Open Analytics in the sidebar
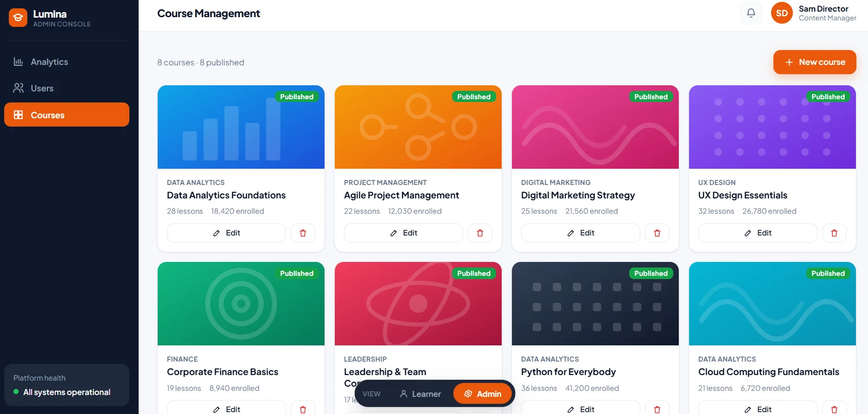 tap(67, 62)
